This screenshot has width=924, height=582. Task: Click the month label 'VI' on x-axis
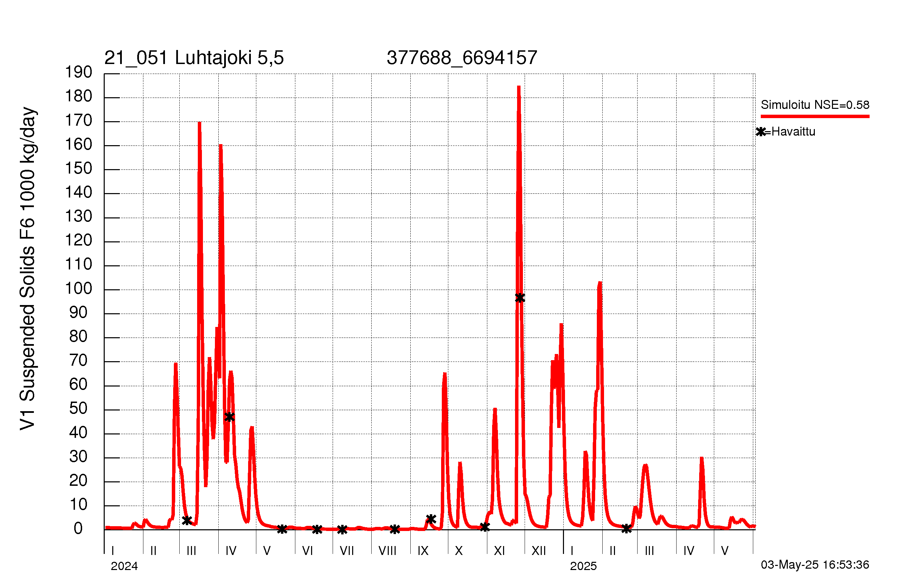click(x=307, y=551)
